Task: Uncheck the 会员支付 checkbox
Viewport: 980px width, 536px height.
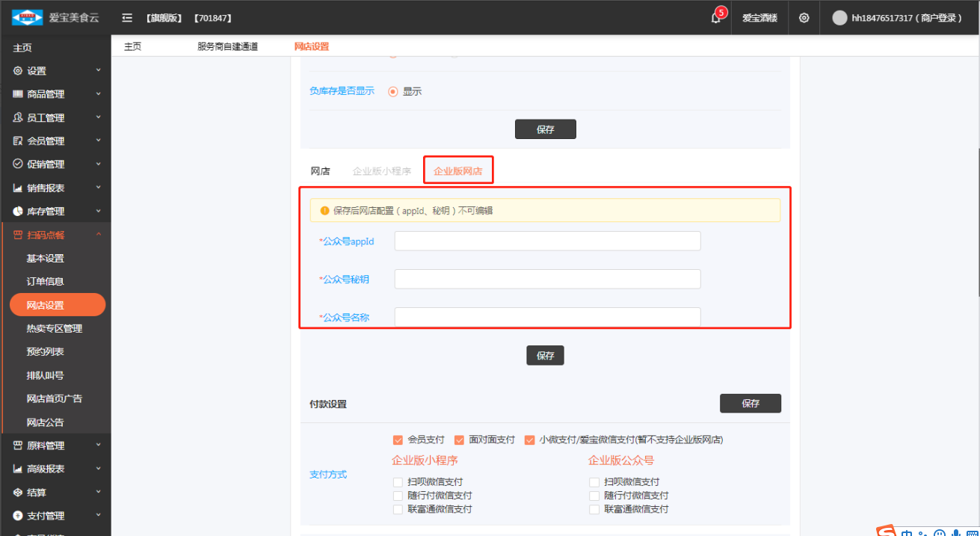Action: 398,440
